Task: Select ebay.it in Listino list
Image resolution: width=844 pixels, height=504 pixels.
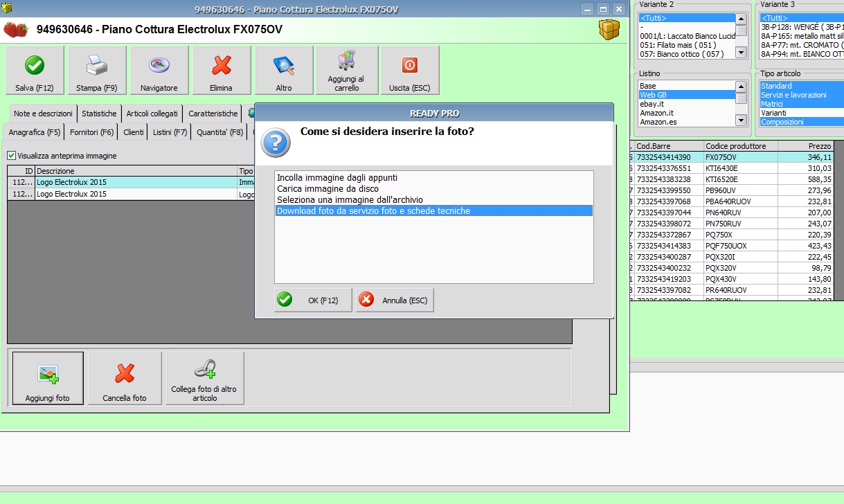Action: tap(686, 104)
